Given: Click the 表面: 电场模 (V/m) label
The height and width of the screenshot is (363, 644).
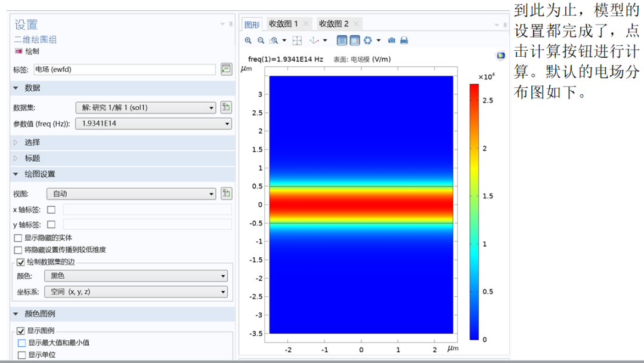Looking at the screenshot, I should pyautogui.click(x=362, y=59).
